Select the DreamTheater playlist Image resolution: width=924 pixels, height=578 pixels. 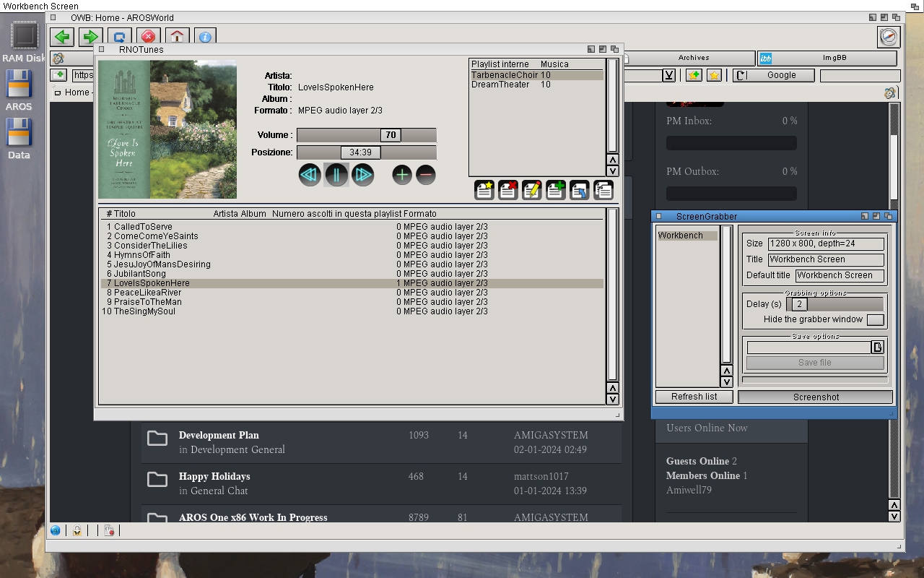tap(500, 85)
